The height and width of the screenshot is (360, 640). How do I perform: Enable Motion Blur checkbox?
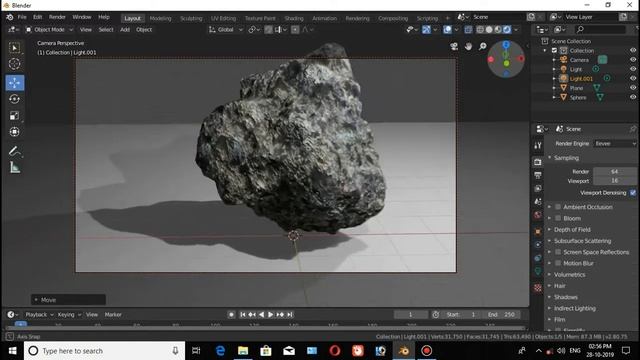(x=558, y=263)
